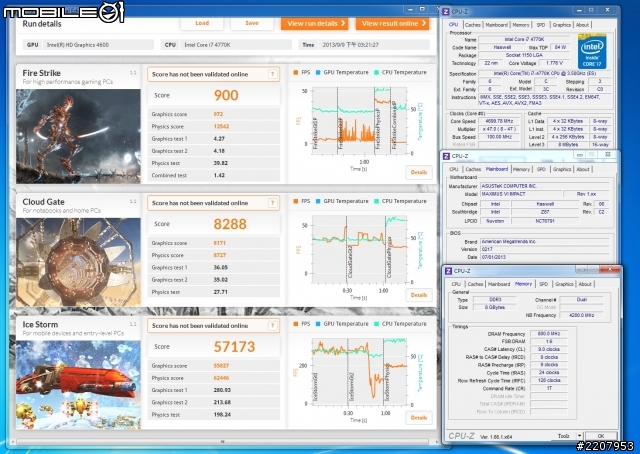Click the Core Speed value in CPU-Z
This screenshot has width=640, height=454.
coord(499,121)
